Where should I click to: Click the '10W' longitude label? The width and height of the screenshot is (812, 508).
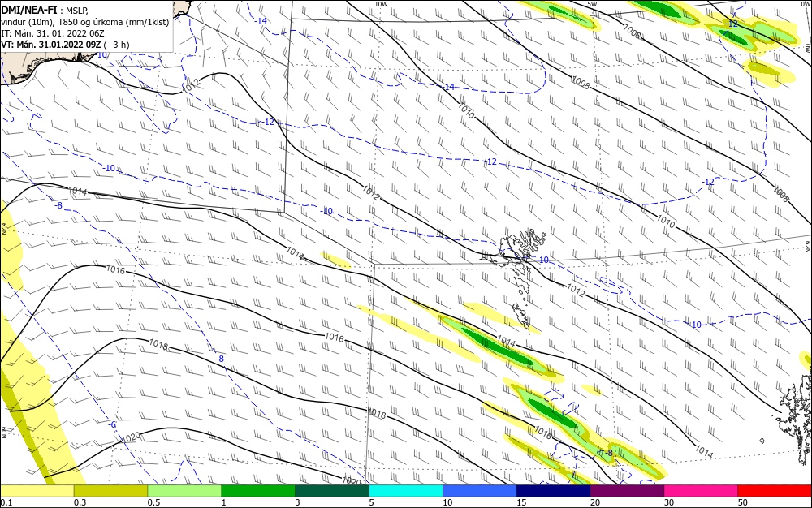click(381, 4)
